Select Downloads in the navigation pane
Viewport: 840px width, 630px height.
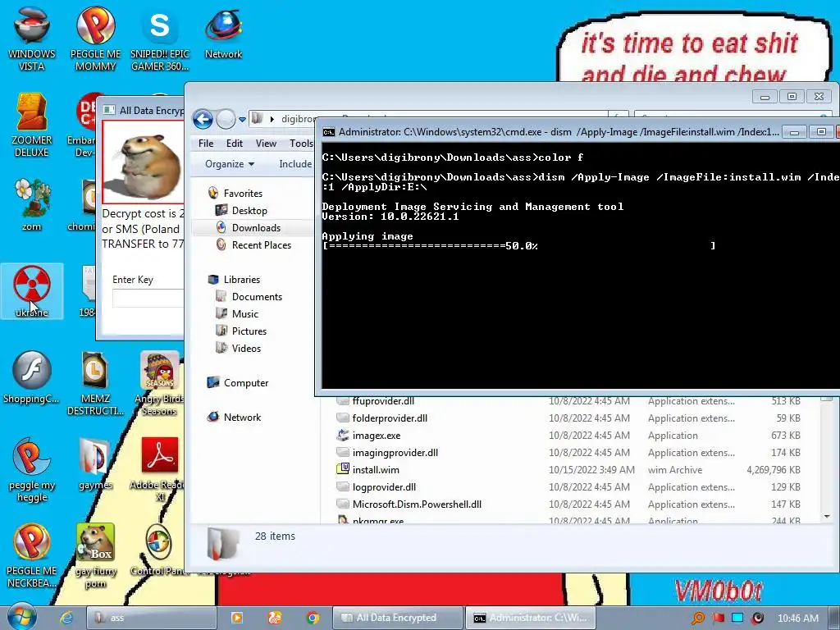(x=256, y=228)
